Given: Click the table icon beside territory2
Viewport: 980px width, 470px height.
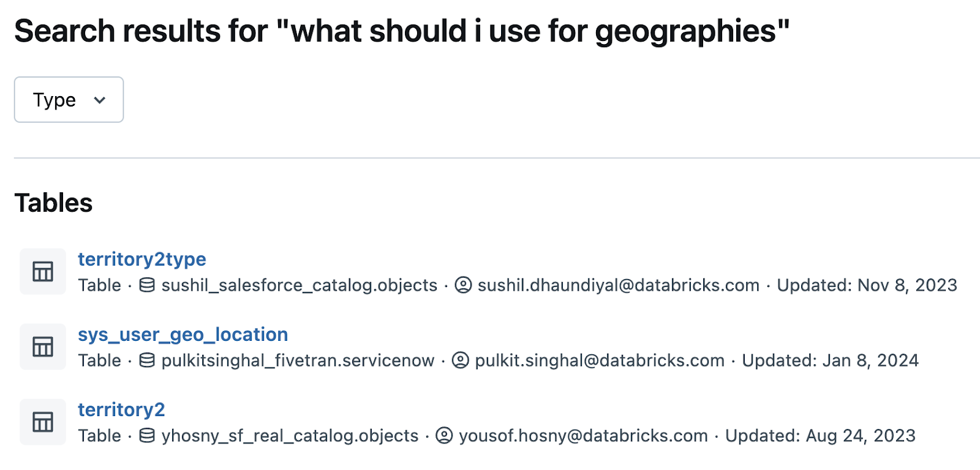Looking at the screenshot, I should (43, 422).
